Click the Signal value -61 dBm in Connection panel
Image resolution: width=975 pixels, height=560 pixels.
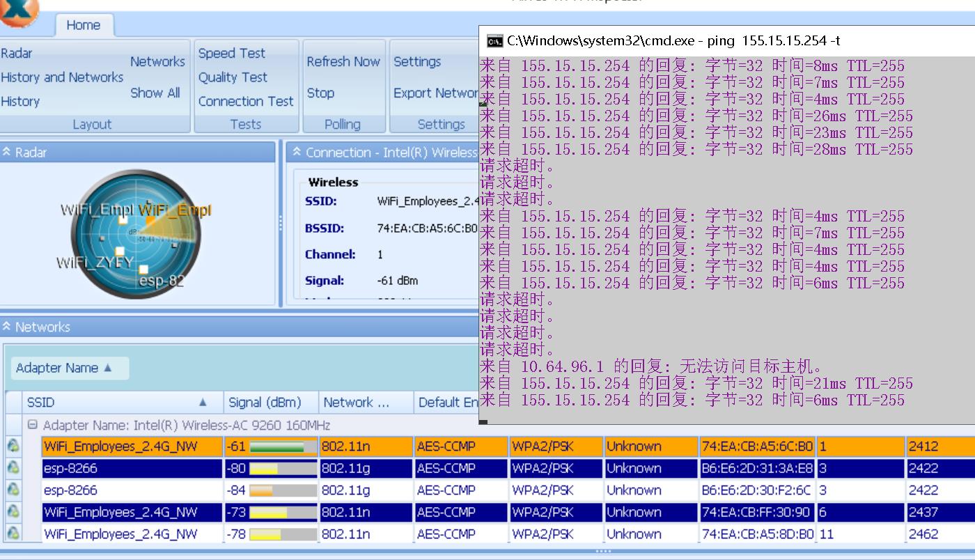(x=398, y=281)
